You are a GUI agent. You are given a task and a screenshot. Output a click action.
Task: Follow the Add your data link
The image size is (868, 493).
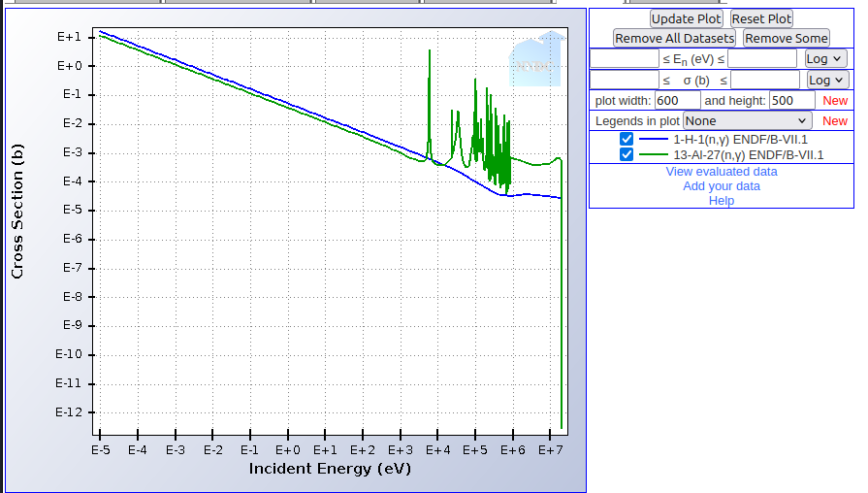(722, 186)
